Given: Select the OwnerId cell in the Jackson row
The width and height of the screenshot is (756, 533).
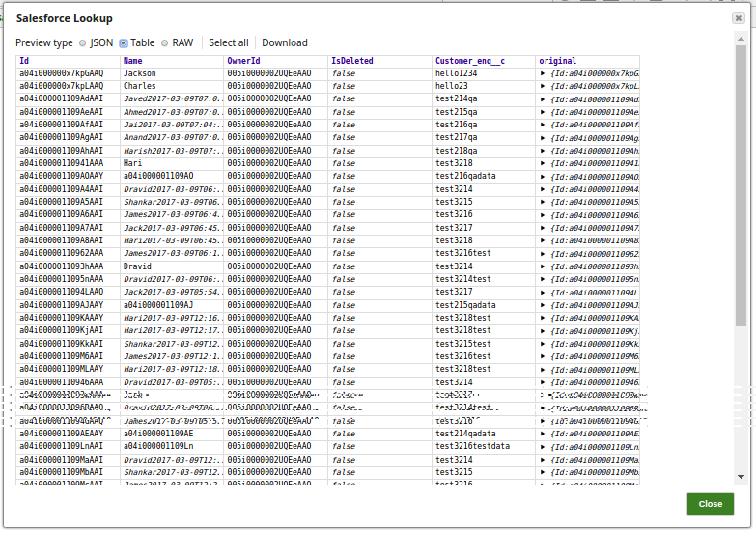Looking at the screenshot, I should tap(276, 73).
